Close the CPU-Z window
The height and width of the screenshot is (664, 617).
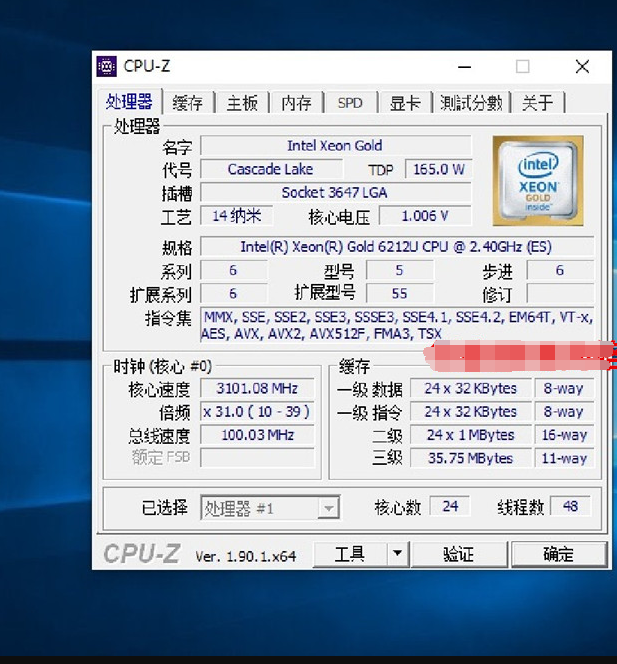point(582,66)
